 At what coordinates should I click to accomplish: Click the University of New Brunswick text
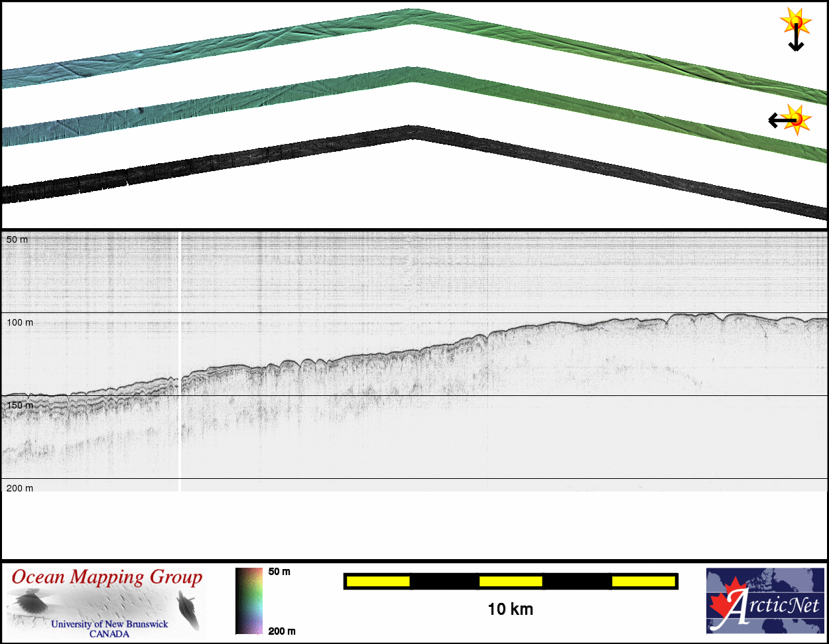pos(109,624)
